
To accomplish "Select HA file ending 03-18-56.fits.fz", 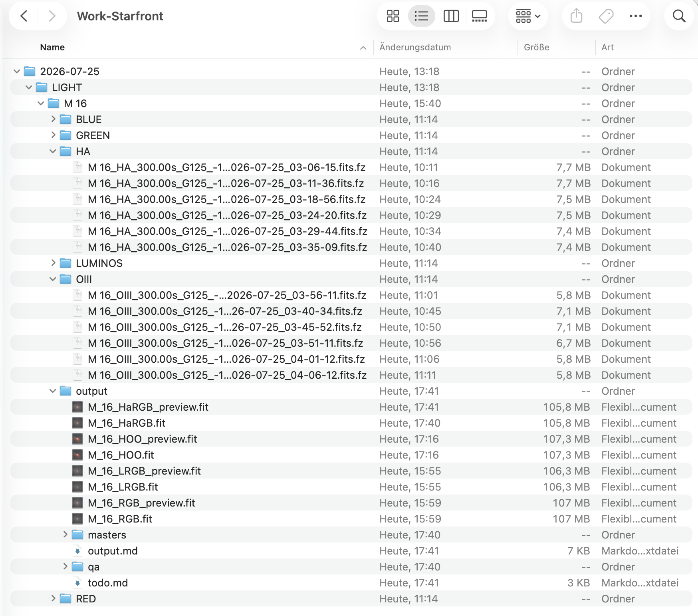I will tap(226, 199).
